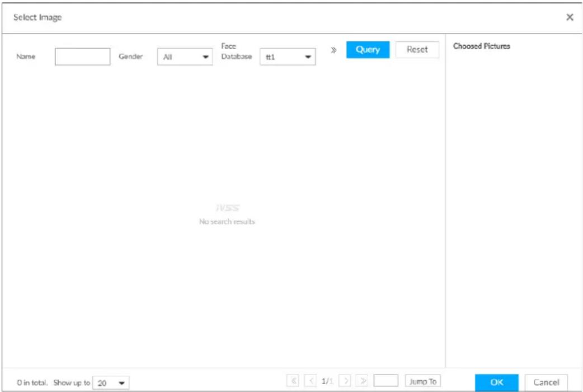
Task: Click the Cancel button
Action: click(x=546, y=382)
